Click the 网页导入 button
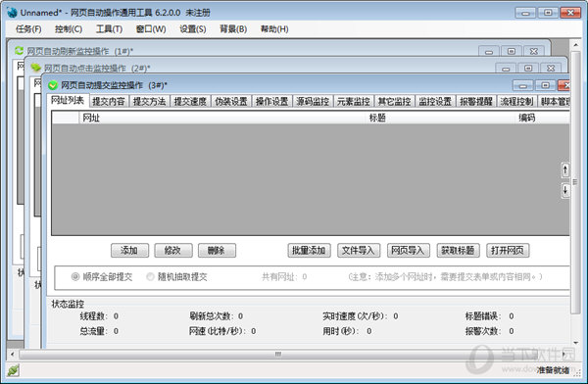Image resolution: width=588 pixels, height=384 pixels. [x=409, y=250]
